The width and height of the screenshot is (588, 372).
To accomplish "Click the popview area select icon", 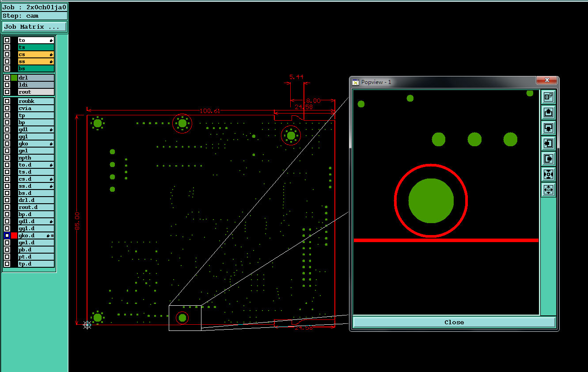I will [548, 97].
